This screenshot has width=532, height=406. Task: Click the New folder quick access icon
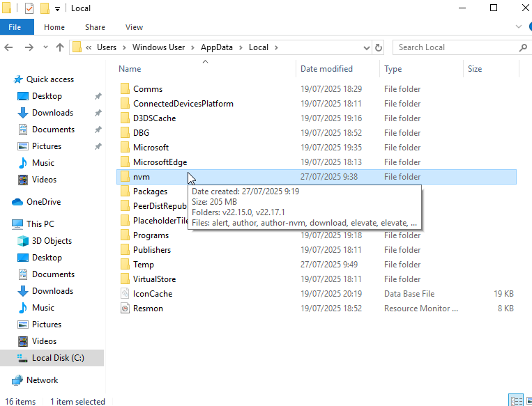point(45,8)
